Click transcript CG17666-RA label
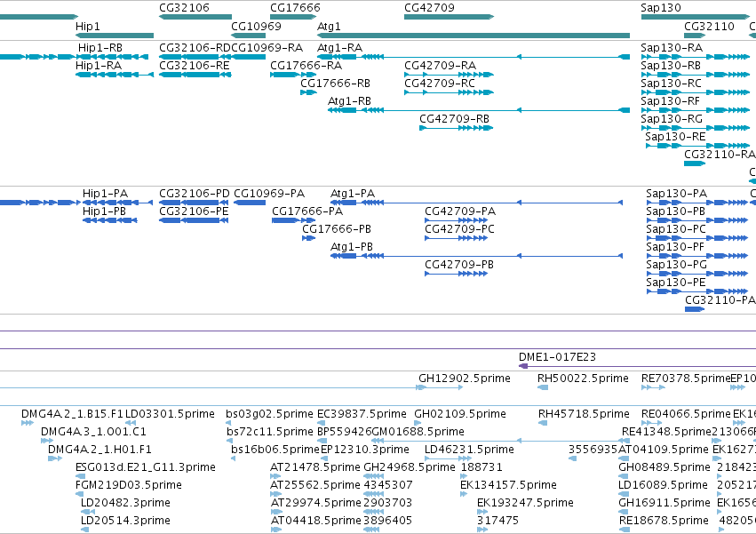The height and width of the screenshot is (534, 756). (x=306, y=66)
